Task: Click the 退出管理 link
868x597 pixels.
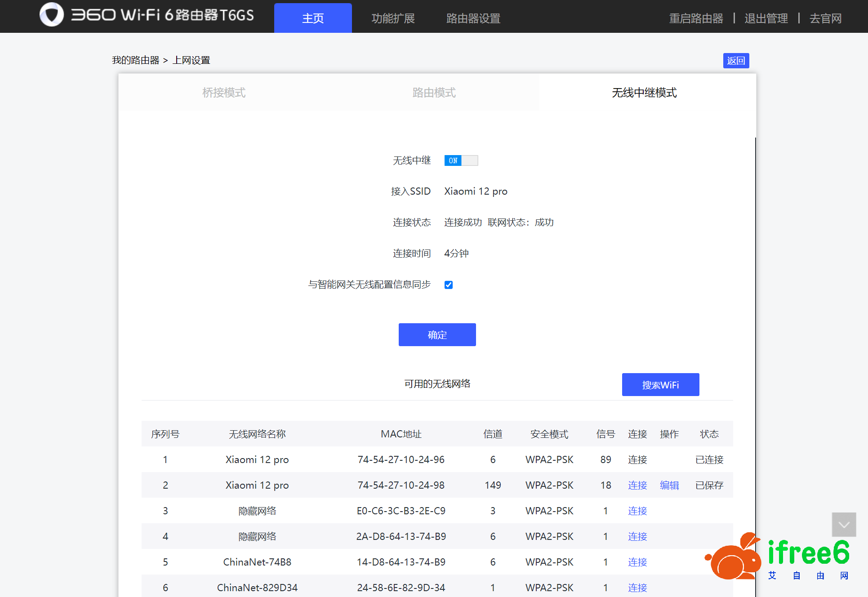Action: pos(766,18)
